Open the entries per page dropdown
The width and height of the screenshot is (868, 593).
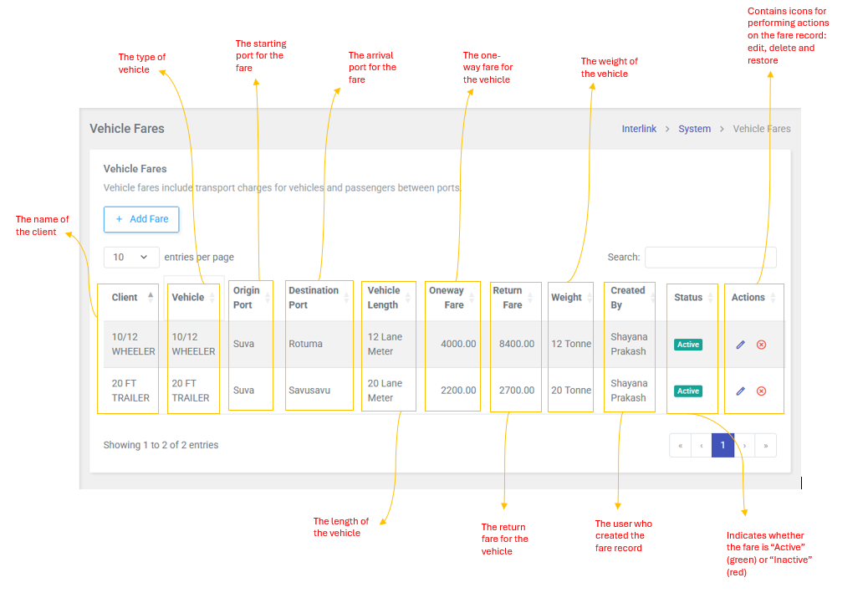coord(131,257)
